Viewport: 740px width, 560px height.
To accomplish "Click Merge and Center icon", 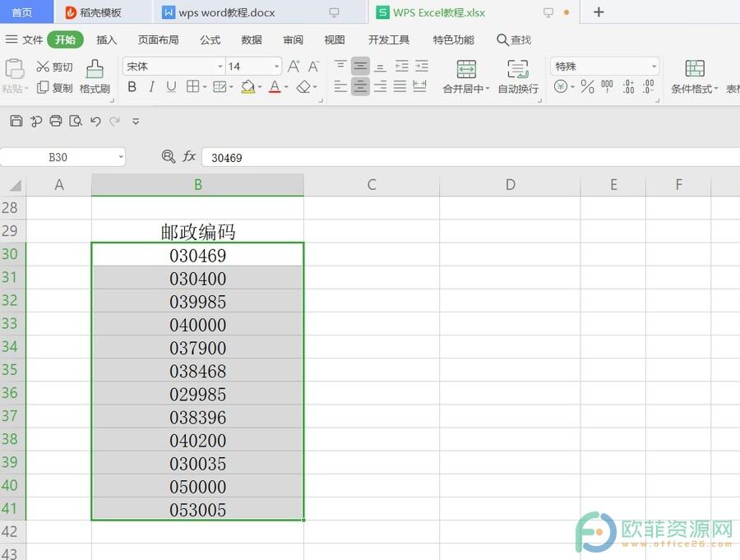I will tap(466, 69).
